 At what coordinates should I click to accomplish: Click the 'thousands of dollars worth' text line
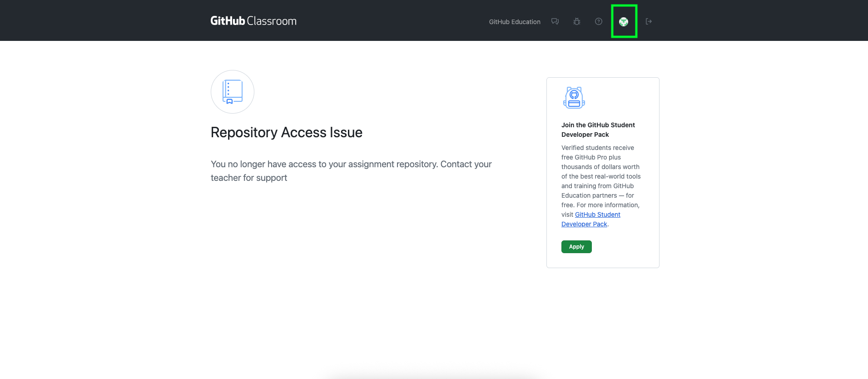(600, 167)
